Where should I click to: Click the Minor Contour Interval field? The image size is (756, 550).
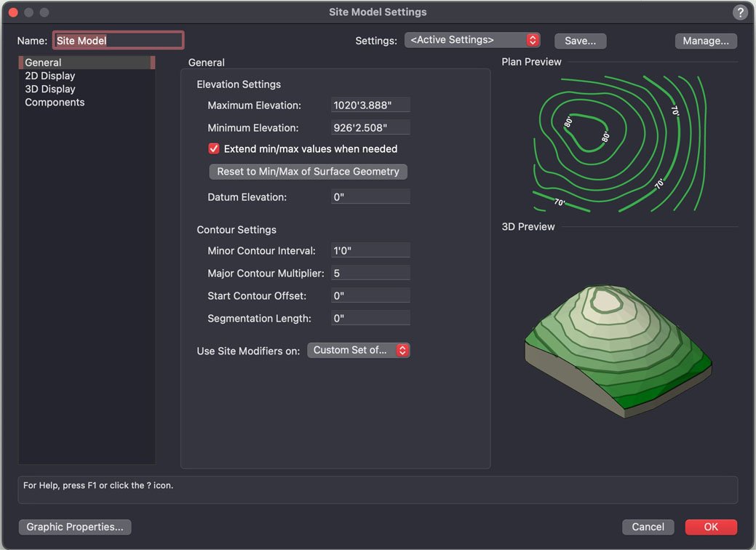370,251
